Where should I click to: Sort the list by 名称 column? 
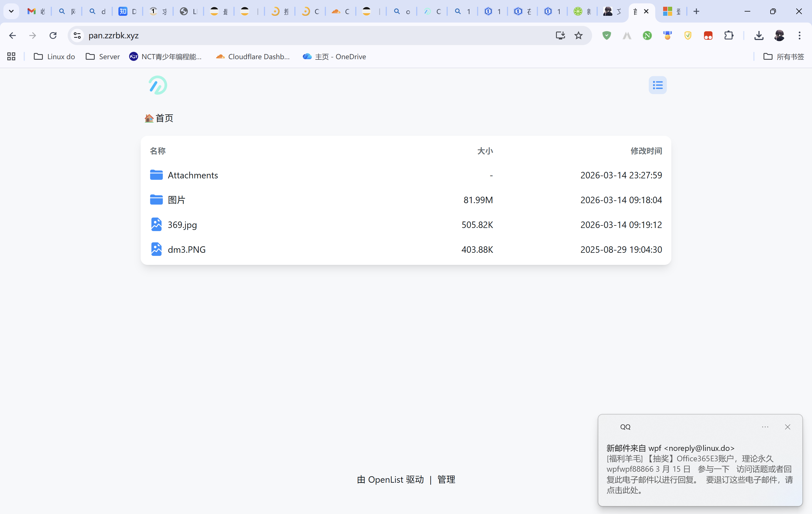tap(158, 151)
